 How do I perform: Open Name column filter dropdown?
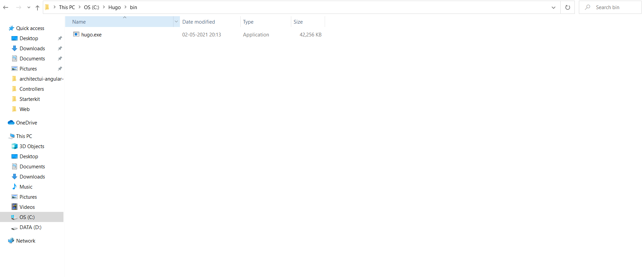click(176, 22)
